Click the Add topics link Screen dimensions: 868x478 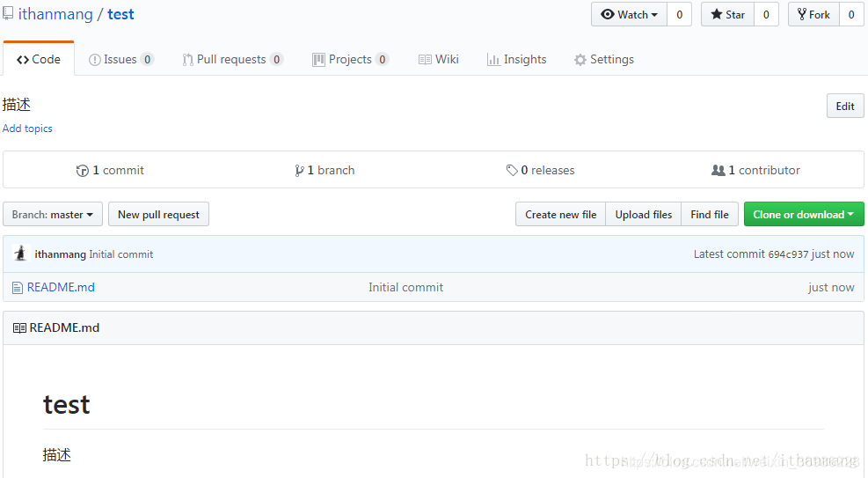coord(27,129)
